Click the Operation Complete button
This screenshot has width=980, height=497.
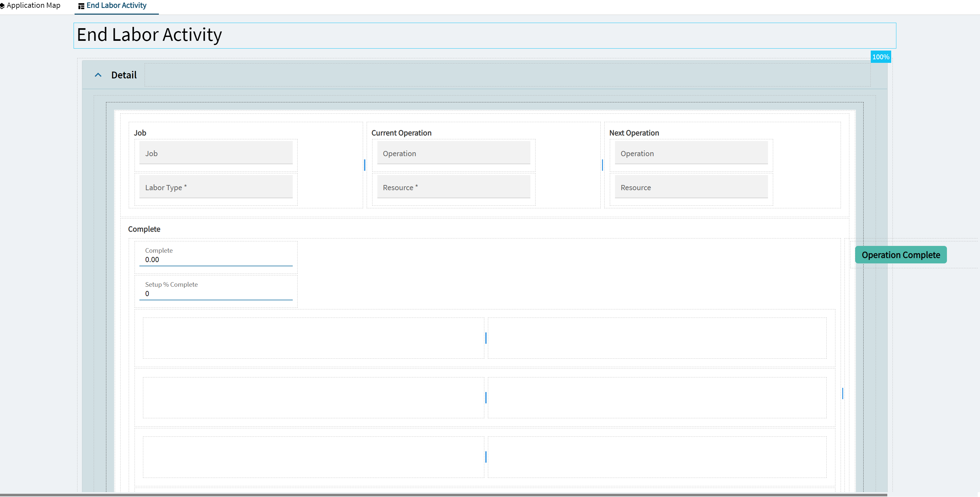901,255
